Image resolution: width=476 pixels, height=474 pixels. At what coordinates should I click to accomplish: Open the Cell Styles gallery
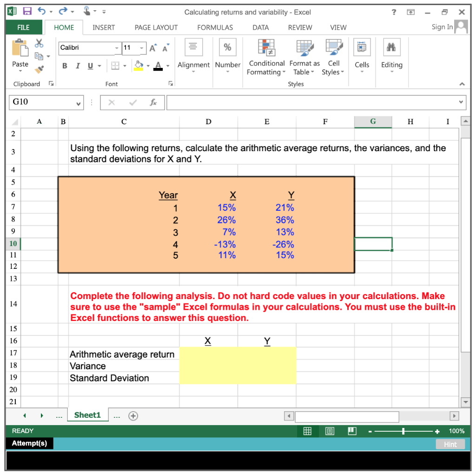[332, 57]
